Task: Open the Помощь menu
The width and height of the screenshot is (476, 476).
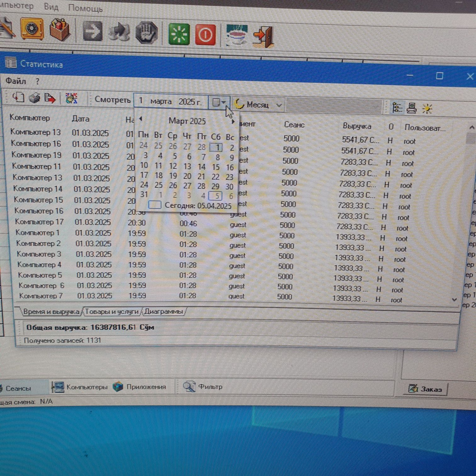Action: (85, 8)
